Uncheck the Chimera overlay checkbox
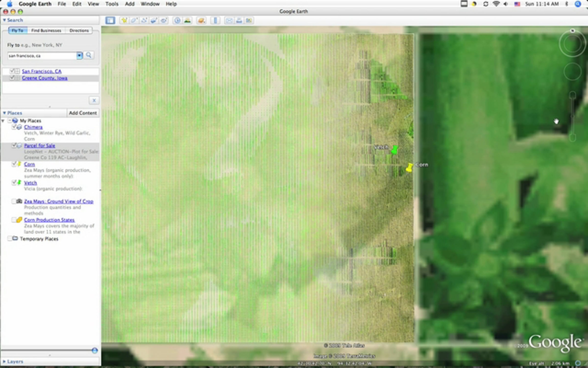The width and height of the screenshot is (588, 368). click(14, 127)
